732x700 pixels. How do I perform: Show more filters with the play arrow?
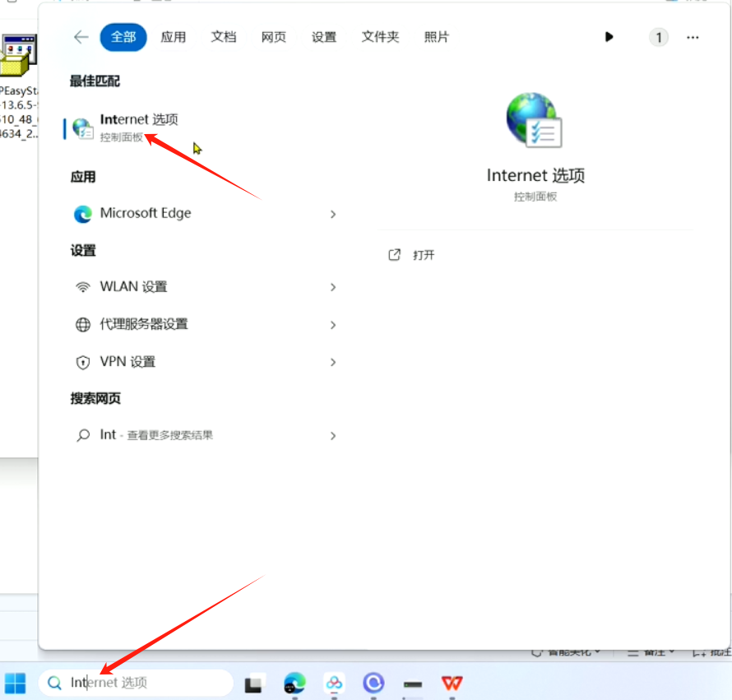click(x=609, y=37)
